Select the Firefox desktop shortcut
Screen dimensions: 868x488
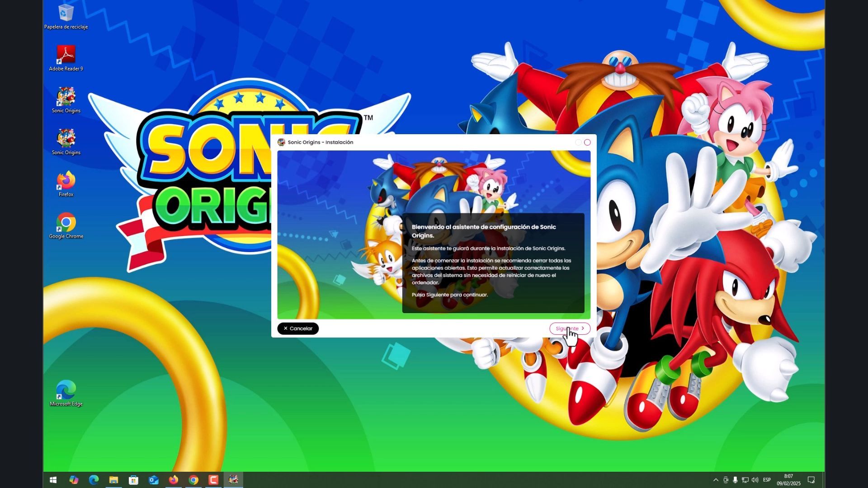tap(66, 184)
